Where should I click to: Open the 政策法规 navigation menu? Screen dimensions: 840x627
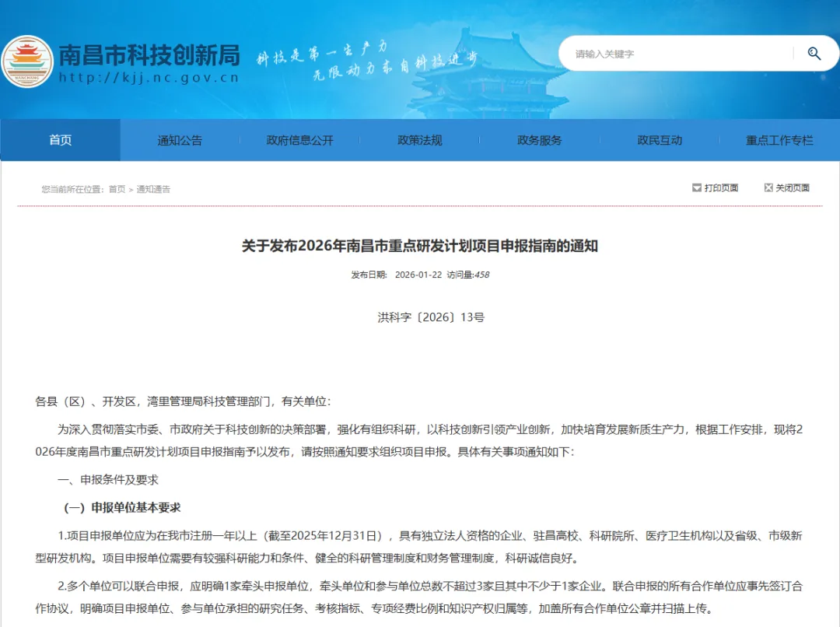click(x=419, y=140)
